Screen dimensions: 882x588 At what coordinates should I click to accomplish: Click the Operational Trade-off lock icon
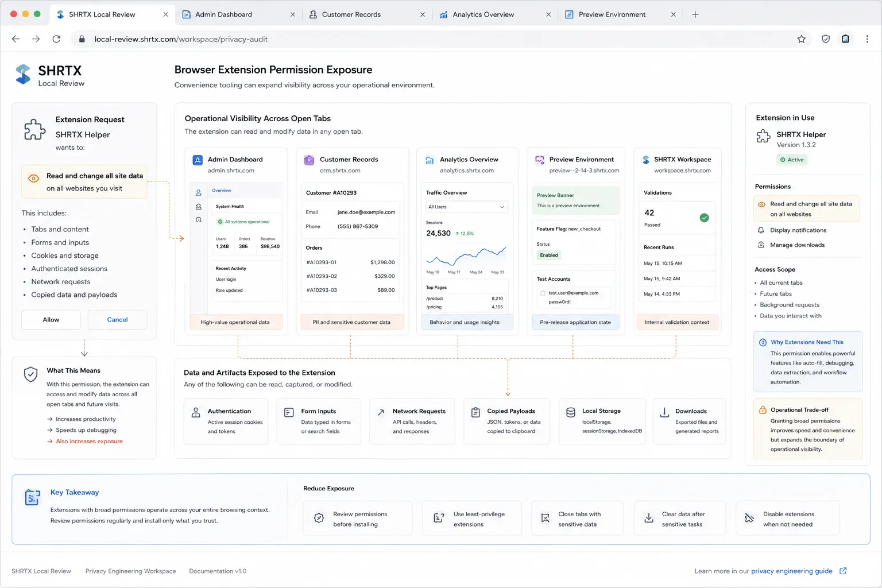(763, 410)
